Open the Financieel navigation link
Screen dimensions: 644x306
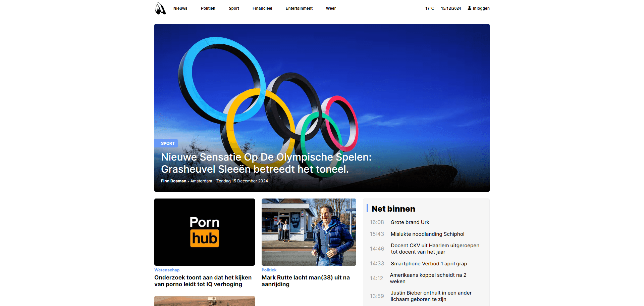tap(262, 8)
